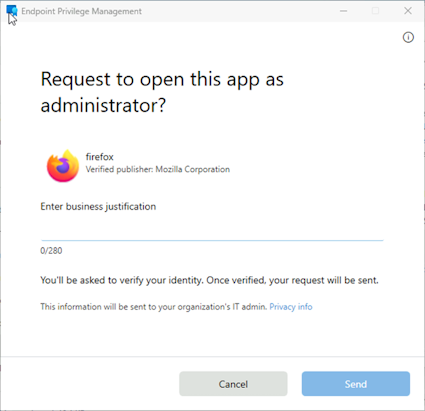
Task: Open the Privacy info link
Action: click(291, 307)
